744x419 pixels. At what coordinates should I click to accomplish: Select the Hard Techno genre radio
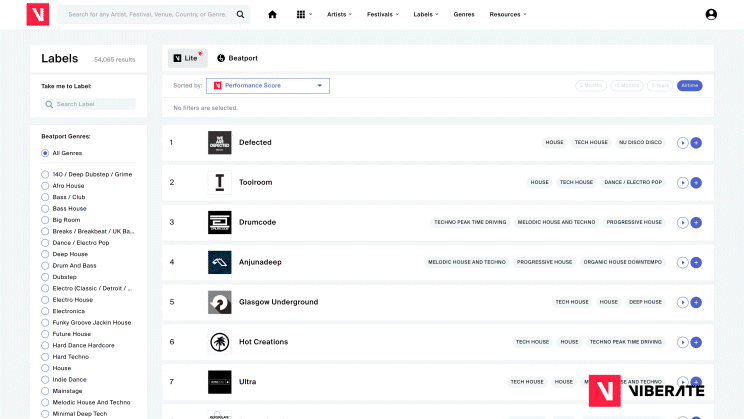(x=45, y=356)
